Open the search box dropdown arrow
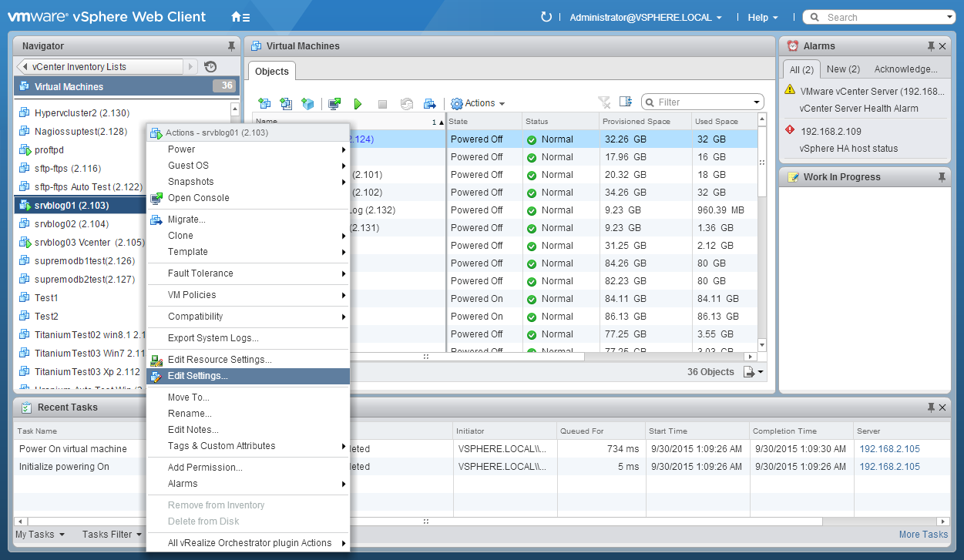This screenshot has height=560, width=964. [949, 17]
